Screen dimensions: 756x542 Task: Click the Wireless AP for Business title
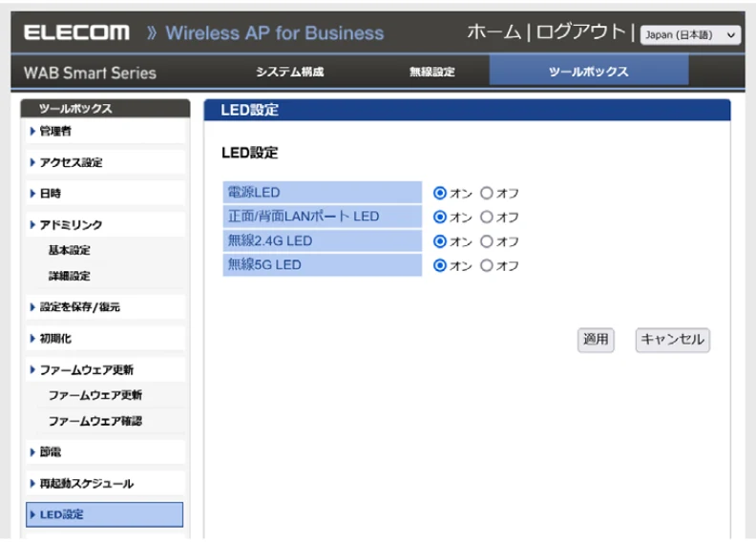274,33
